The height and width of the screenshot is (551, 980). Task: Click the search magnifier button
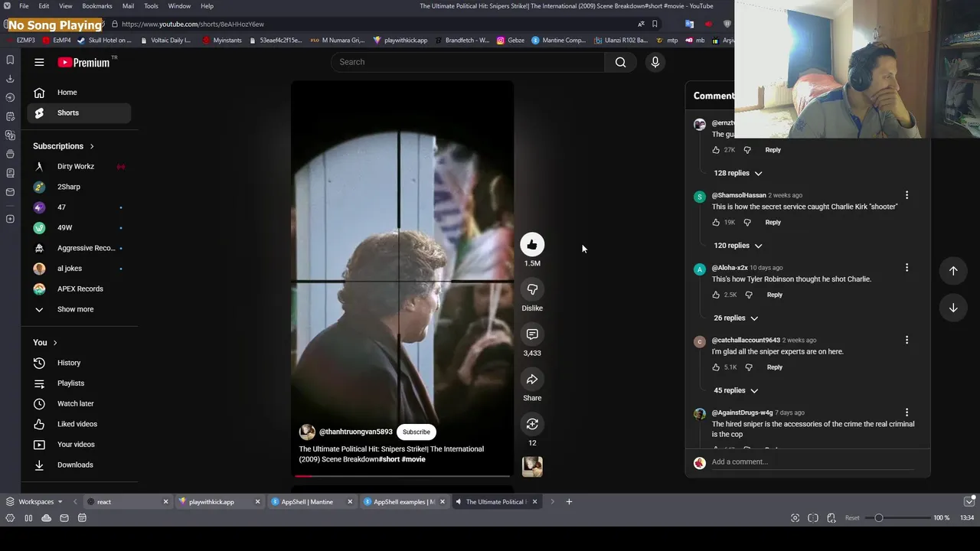coord(621,62)
